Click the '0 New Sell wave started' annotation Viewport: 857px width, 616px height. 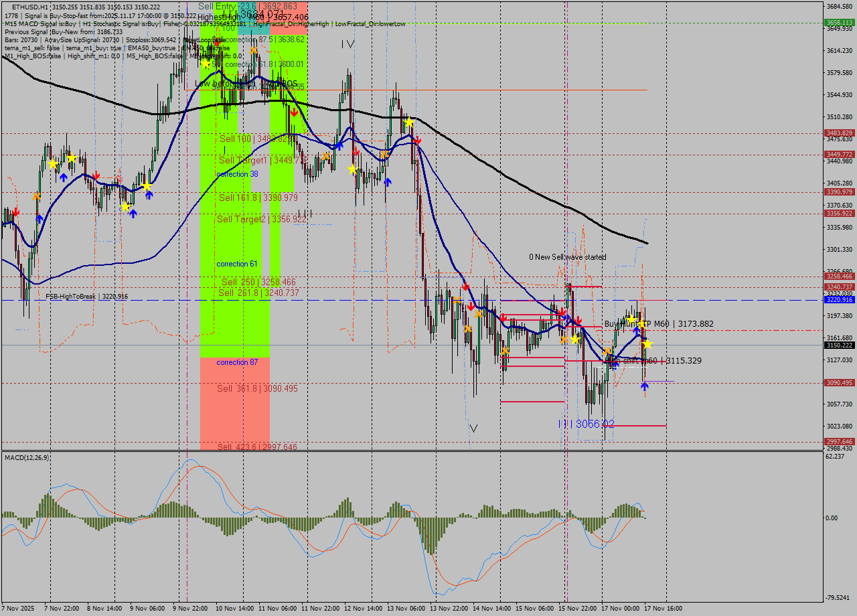pyautogui.click(x=567, y=257)
